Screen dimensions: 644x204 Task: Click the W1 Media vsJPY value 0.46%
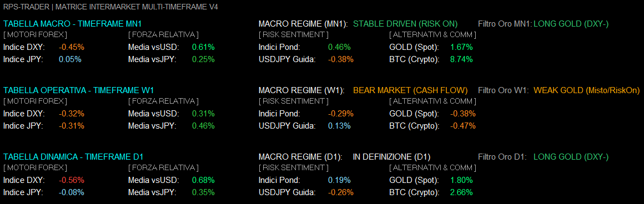pyautogui.click(x=203, y=126)
